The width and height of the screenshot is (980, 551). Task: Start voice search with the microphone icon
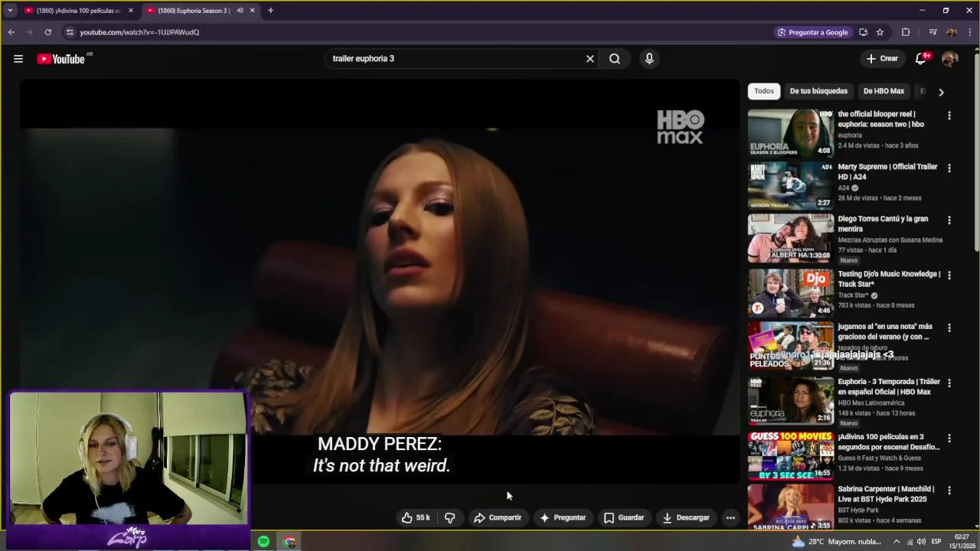click(649, 59)
